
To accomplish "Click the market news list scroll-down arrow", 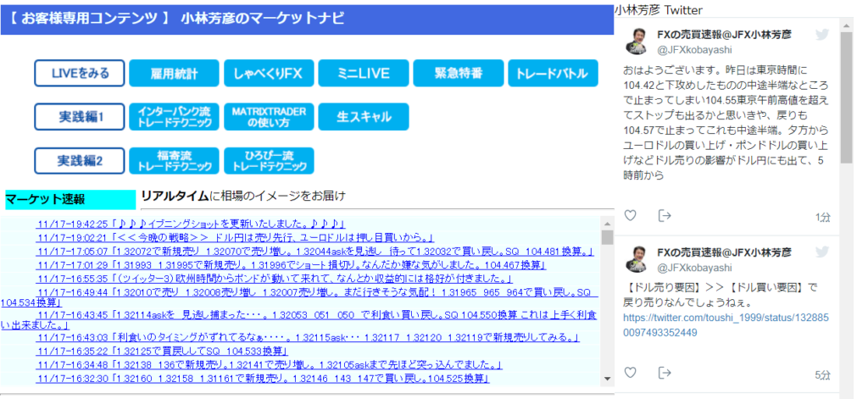I will coord(607,379).
